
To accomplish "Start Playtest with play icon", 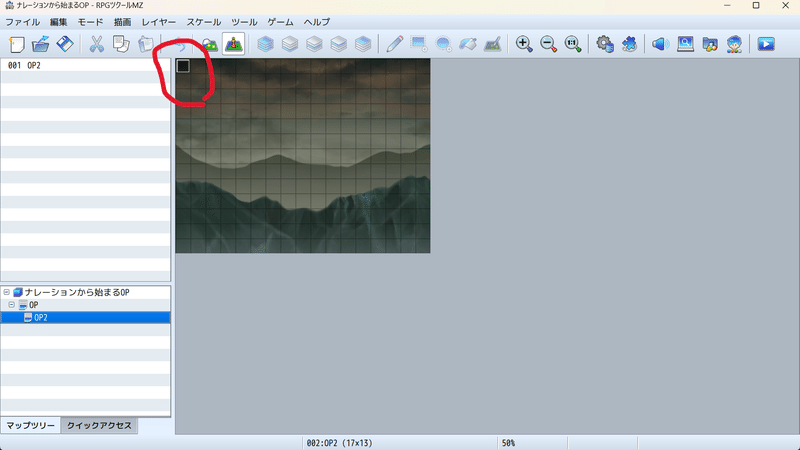I will pyautogui.click(x=766, y=44).
